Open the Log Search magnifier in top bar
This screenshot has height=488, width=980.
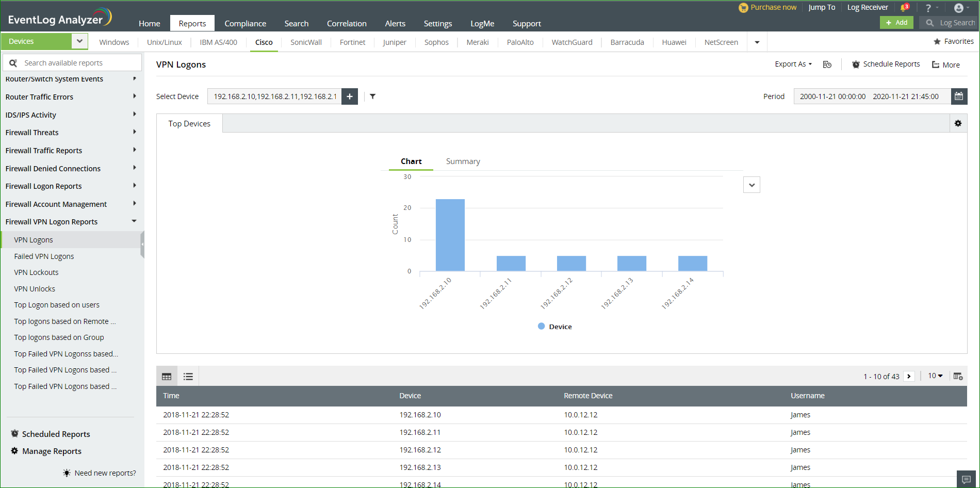(x=929, y=23)
